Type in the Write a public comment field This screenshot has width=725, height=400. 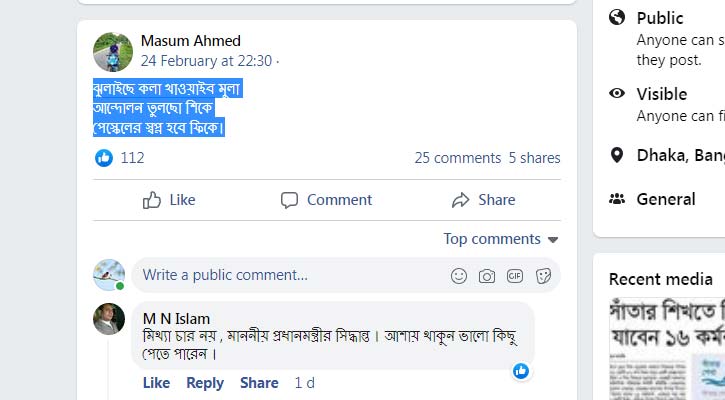(290, 275)
